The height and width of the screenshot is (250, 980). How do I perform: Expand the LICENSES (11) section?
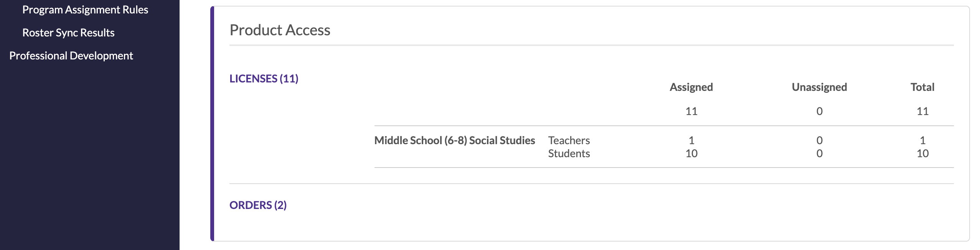click(264, 79)
